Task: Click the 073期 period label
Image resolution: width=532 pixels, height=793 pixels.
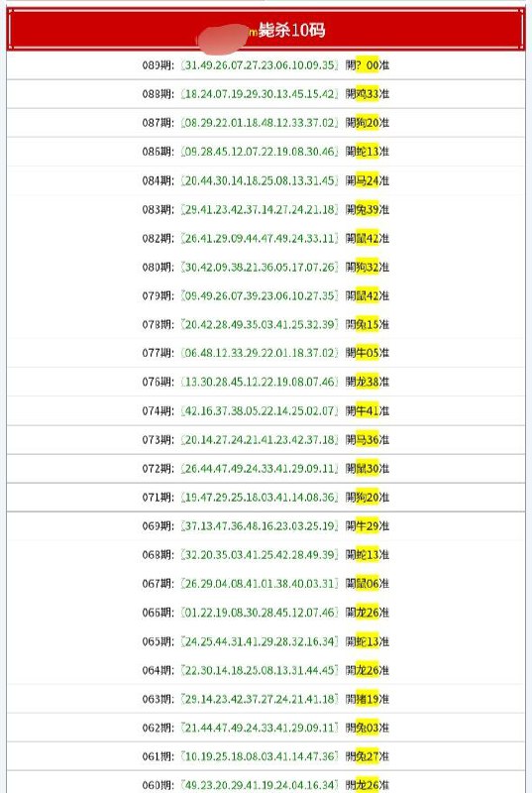Action: (x=158, y=439)
